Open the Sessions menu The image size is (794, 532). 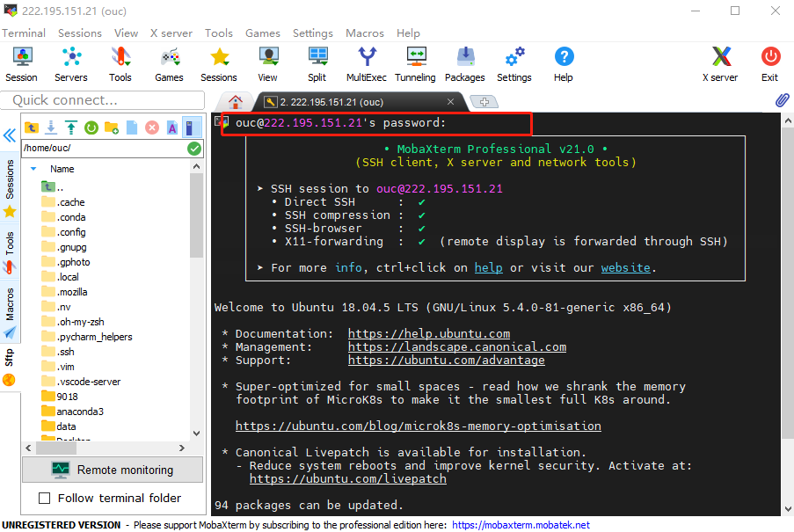(x=79, y=33)
